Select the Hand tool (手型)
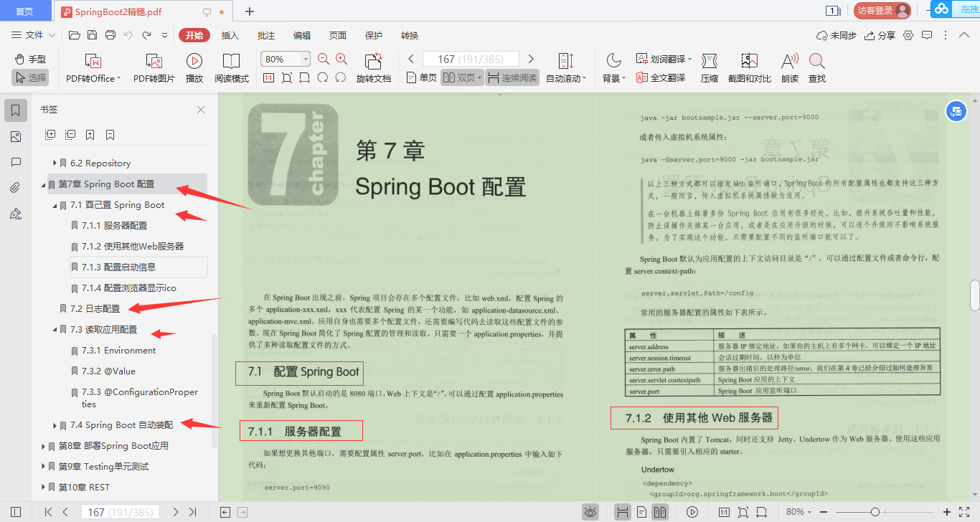Image resolution: width=980 pixels, height=522 pixels. click(x=30, y=59)
